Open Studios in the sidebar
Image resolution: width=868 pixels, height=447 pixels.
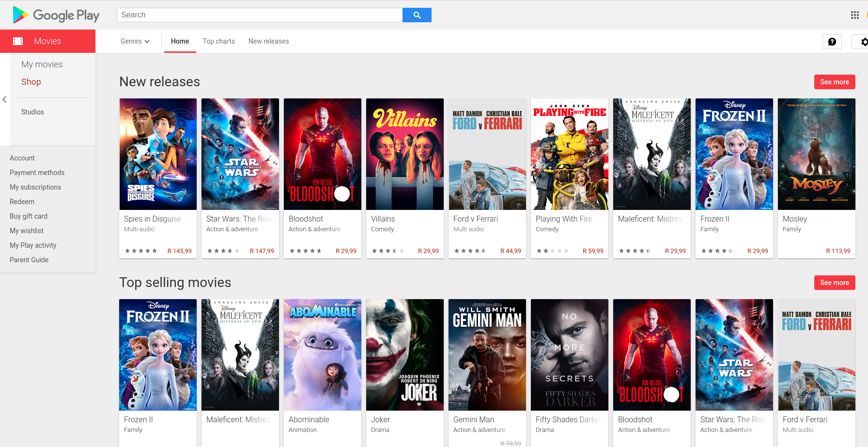click(x=32, y=112)
